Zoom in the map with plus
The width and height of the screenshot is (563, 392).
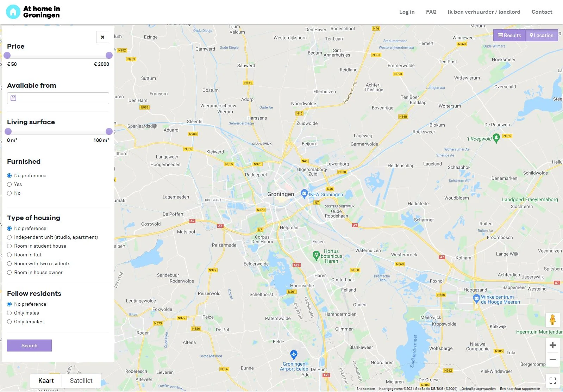552,345
